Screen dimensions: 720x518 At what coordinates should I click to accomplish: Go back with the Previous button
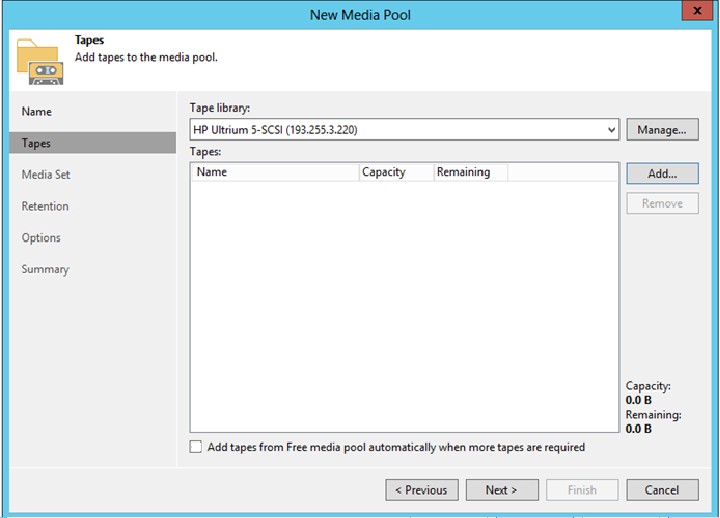coord(422,490)
